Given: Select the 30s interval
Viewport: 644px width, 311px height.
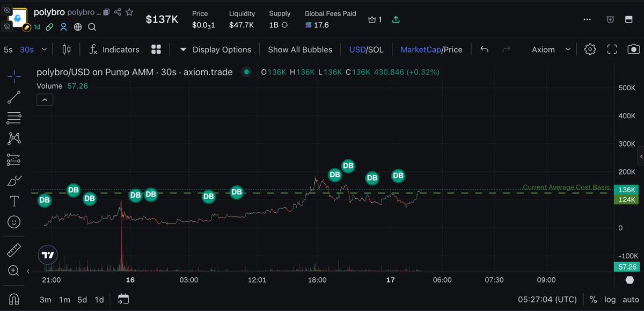Looking at the screenshot, I should (27, 49).
